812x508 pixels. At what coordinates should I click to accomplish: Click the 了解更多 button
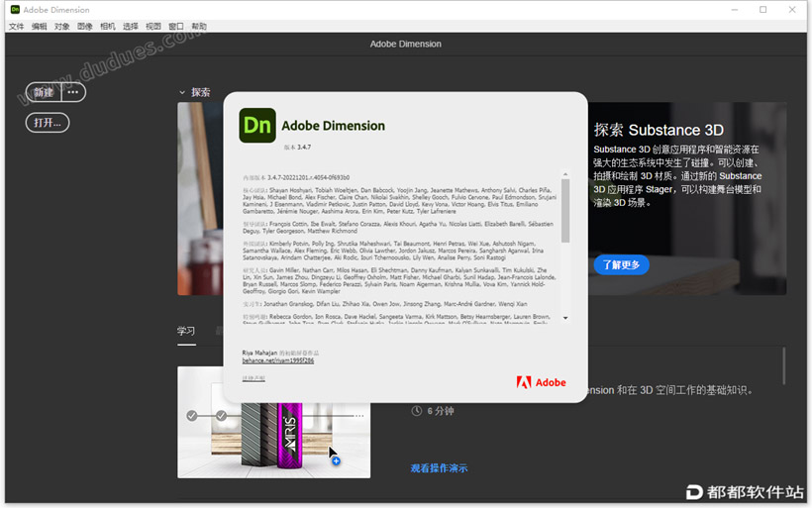pyautogui.click(x=621, y=264)
